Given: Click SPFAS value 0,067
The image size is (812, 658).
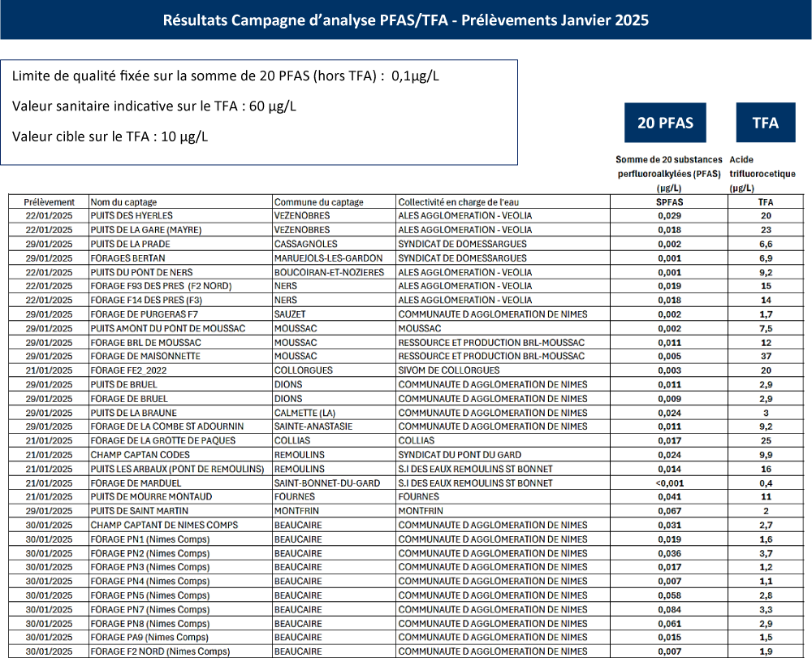Looking at the screenshot, I should (x=670, y=511).
